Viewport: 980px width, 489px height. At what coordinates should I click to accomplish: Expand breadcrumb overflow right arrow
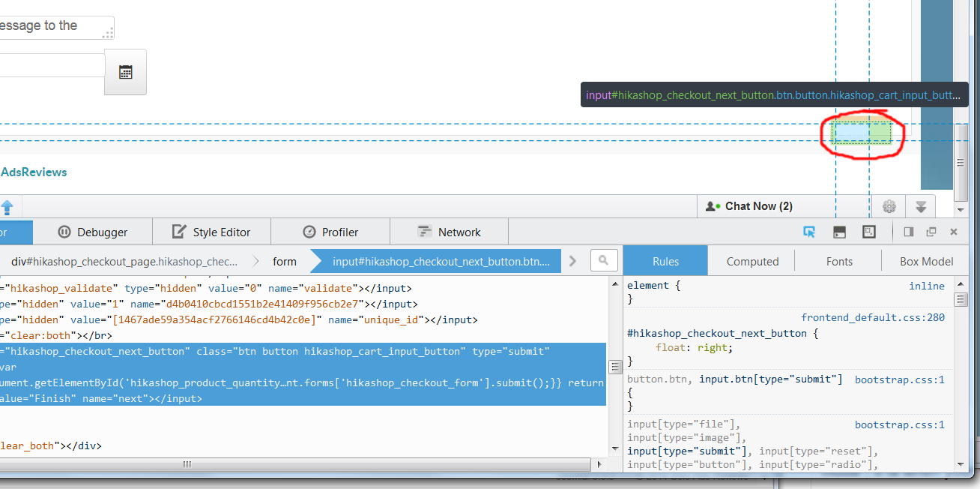click(573, 261)
